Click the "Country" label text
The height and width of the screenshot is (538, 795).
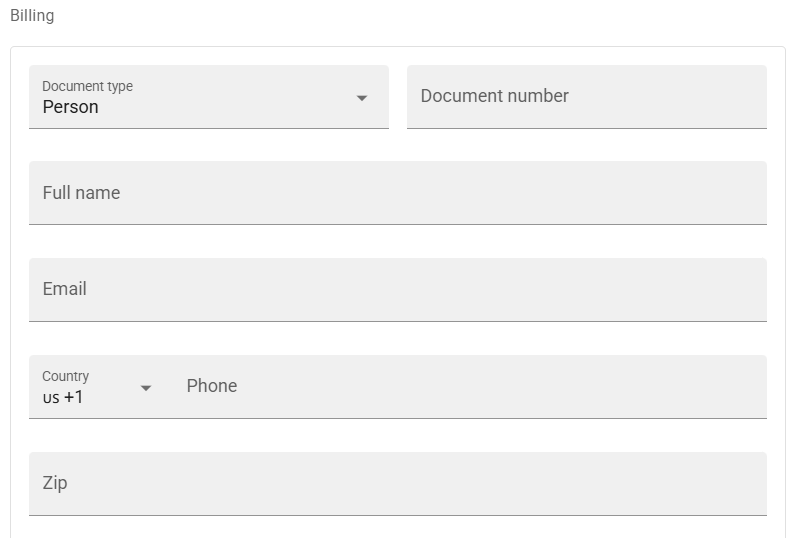(x=65, y=376)
